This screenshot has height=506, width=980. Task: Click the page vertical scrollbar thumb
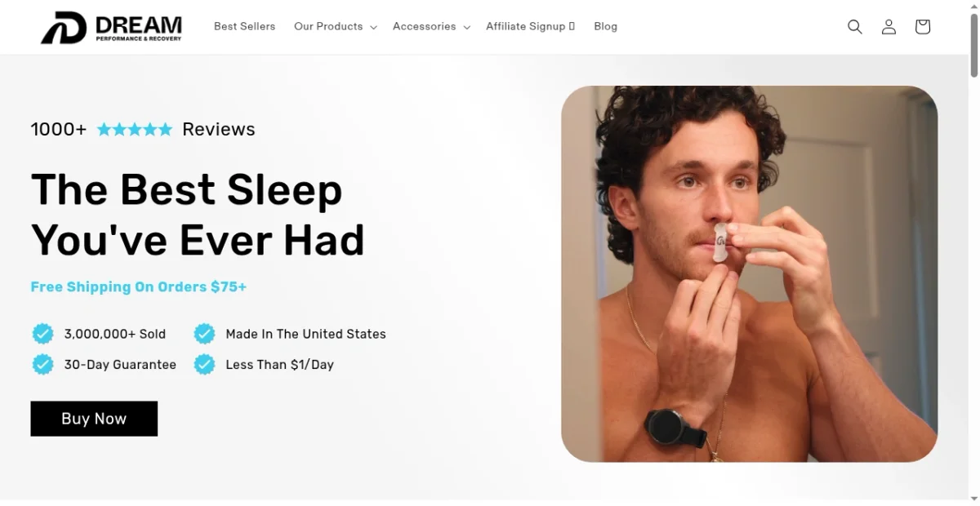973,41
